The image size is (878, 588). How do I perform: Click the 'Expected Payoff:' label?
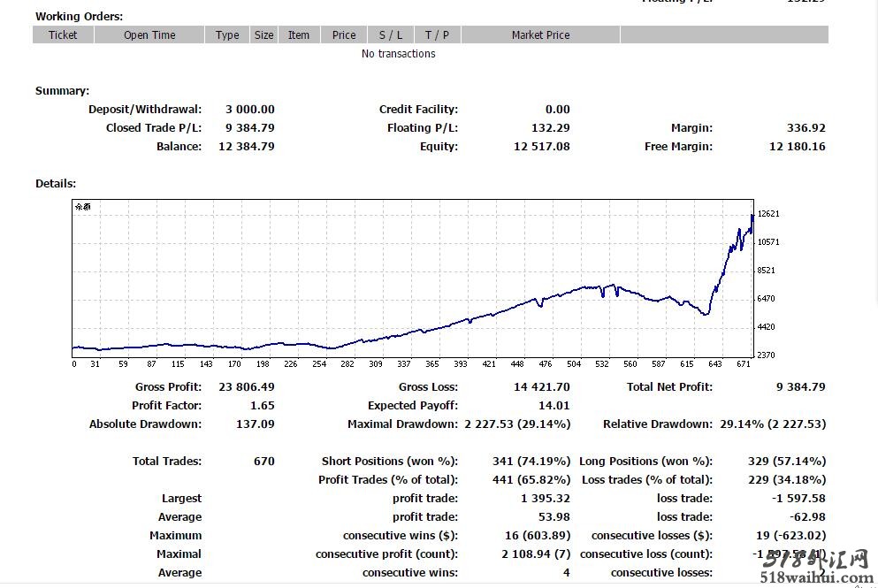click(413, 406)
